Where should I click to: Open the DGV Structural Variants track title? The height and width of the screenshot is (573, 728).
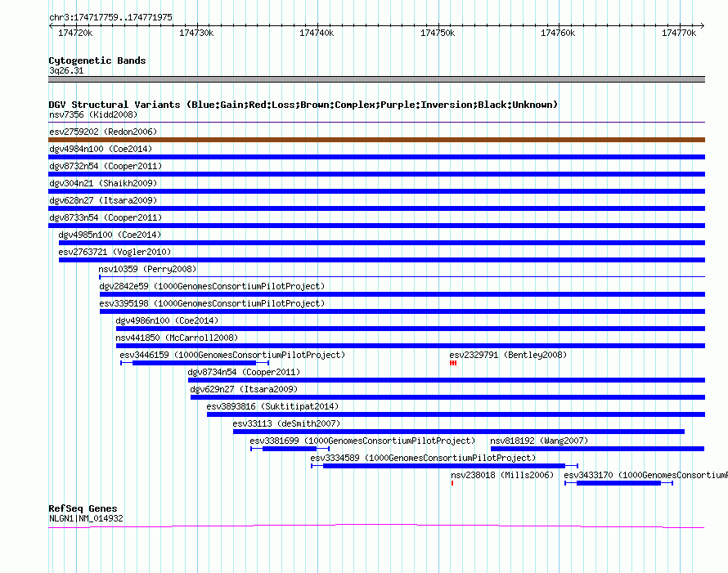[x=303, y=105]
